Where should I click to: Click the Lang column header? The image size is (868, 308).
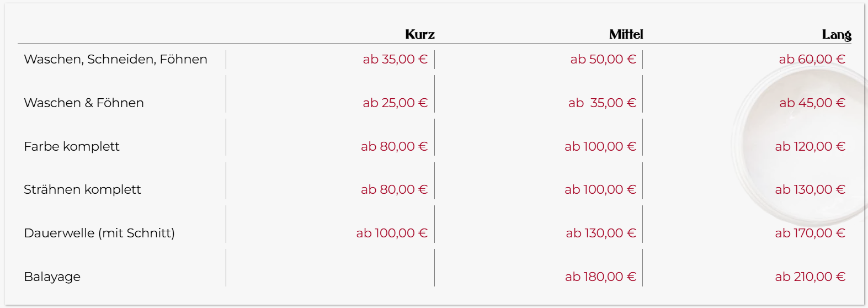(x=836, y=35)
